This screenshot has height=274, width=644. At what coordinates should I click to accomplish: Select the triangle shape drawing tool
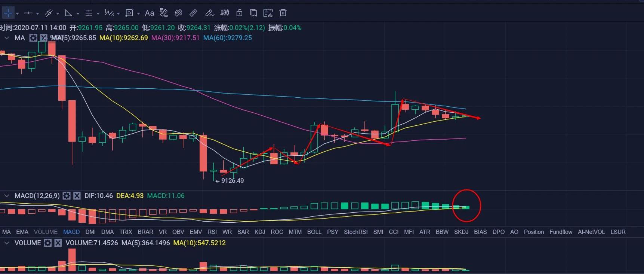(x=68, y=13)
